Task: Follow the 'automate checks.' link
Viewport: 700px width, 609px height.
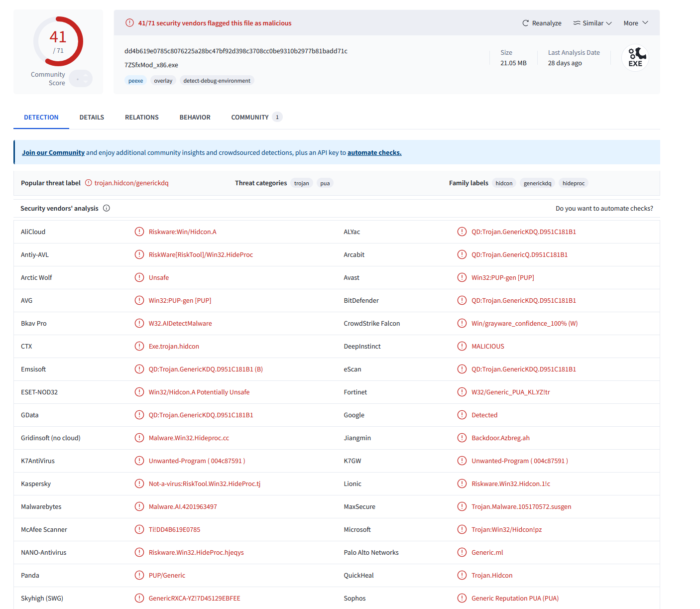Action: pyautogui.click(x=374, y=153)
